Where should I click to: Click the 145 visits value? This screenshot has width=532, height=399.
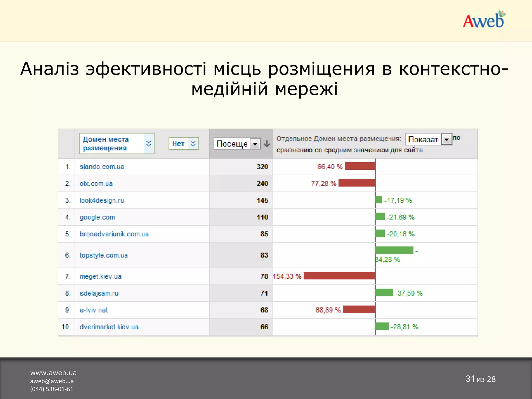[x=262, y=201]
